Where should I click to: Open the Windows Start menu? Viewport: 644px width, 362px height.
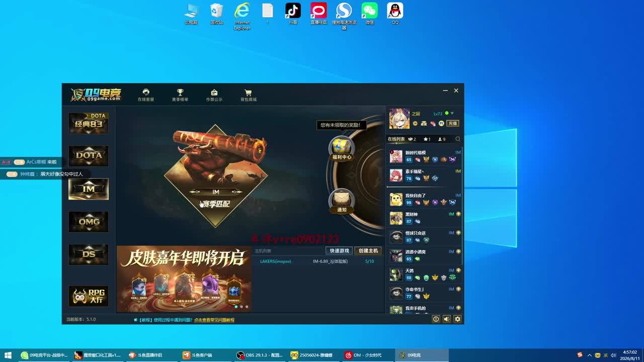coord(8,355)
